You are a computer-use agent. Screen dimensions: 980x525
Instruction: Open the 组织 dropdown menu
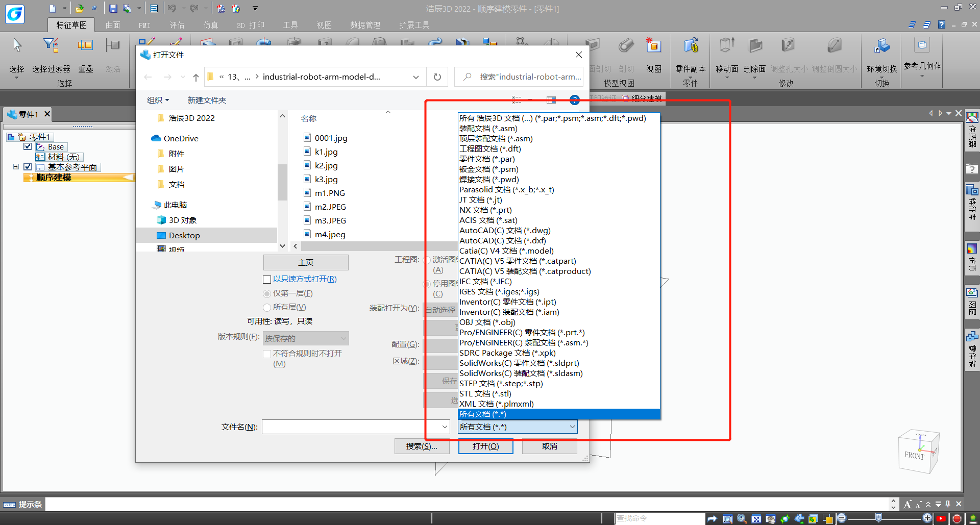coord(158,100)
